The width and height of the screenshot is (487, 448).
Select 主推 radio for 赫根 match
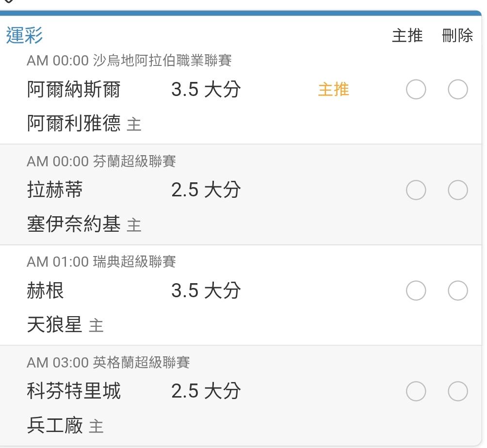(x=416, y=290)
